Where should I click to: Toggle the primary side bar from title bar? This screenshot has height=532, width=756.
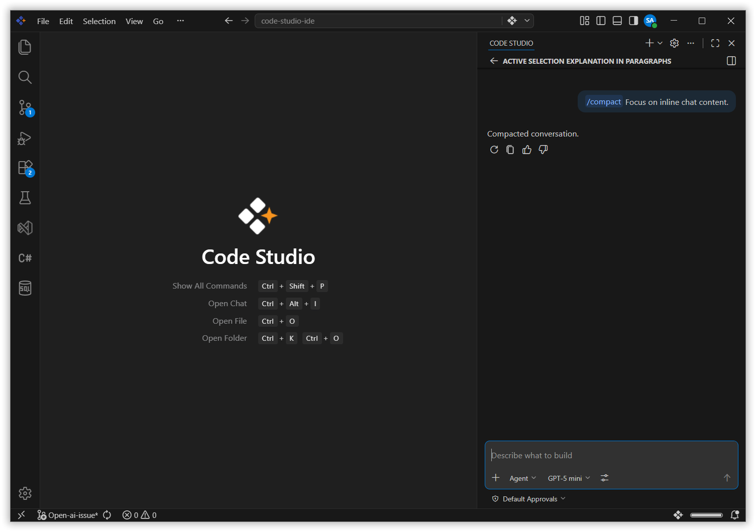pyautogui.click(x=601, y=21)
